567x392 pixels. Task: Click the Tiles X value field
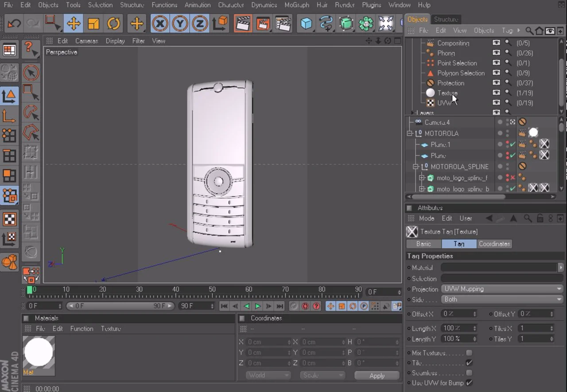(x=536, y=328)
